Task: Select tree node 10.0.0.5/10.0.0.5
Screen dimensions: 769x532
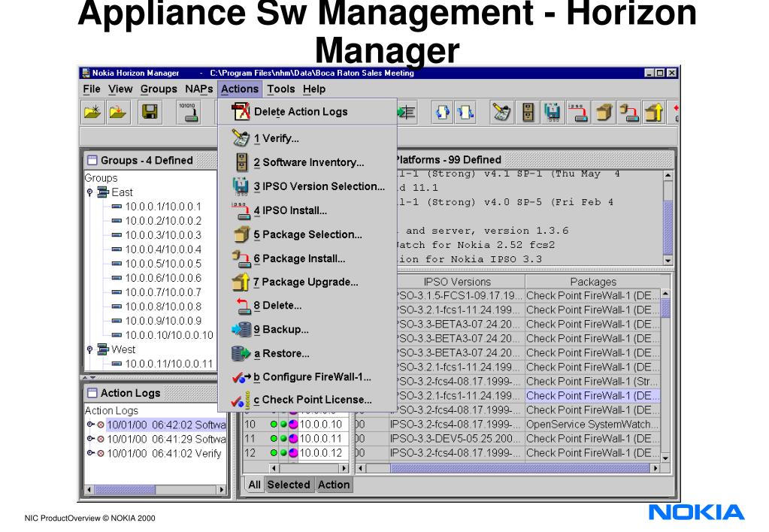Action: tap(163, 263)
